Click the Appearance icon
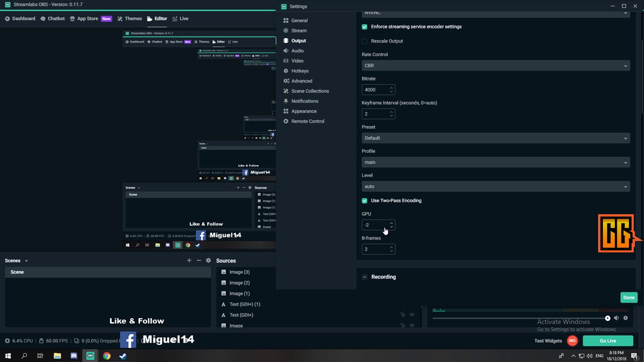This screenshot has width=644, height=362. click(x=286, y=111)
